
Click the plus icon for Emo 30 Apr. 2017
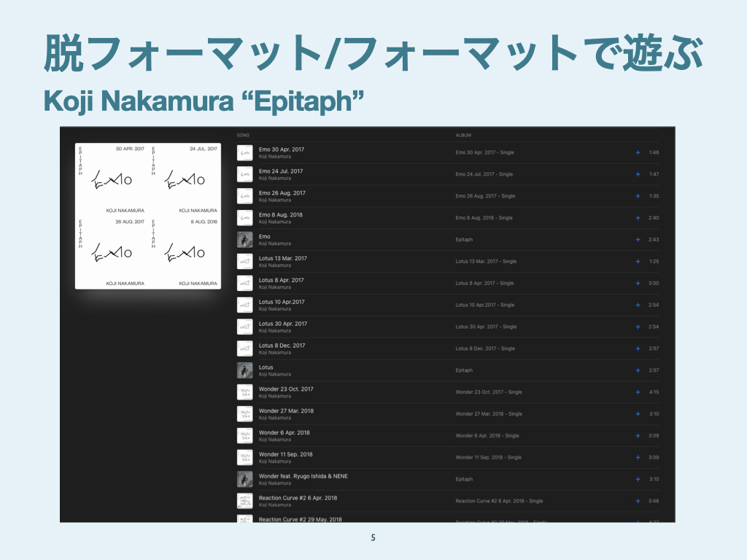click(638, 152)
